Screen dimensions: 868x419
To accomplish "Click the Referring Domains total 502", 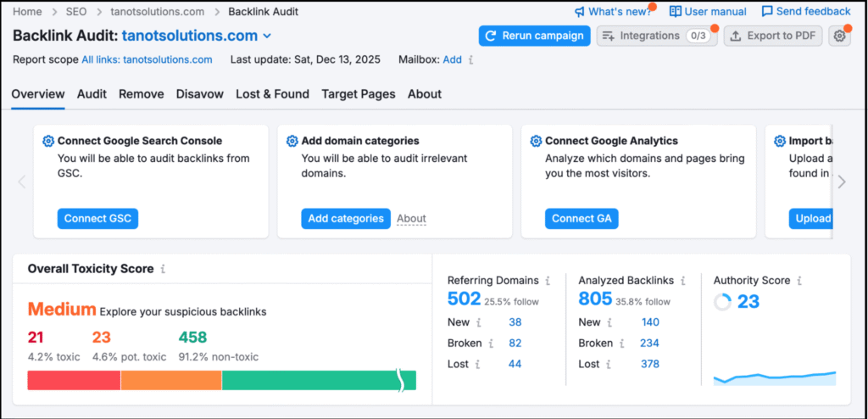I will pos(464,299).
